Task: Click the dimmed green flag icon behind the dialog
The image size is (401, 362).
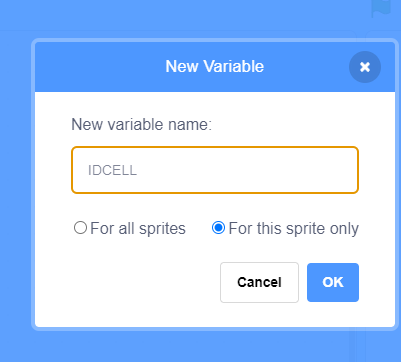Action: [381, 8]
